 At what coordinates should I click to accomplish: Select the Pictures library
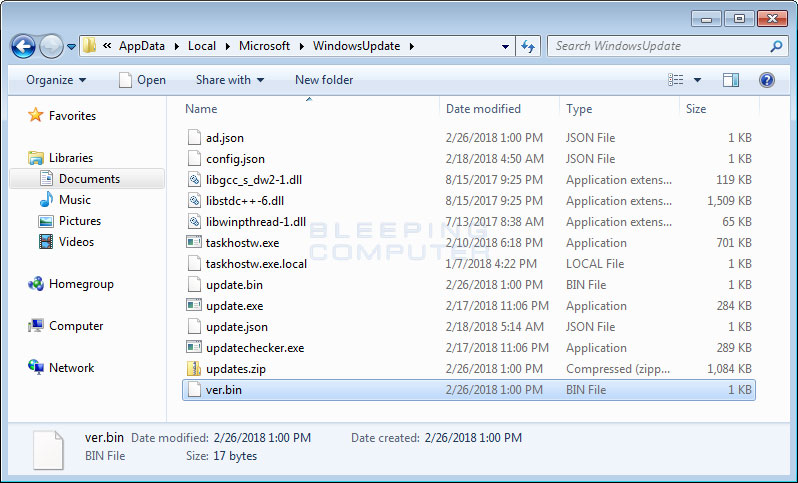click(x=70, y=221)
